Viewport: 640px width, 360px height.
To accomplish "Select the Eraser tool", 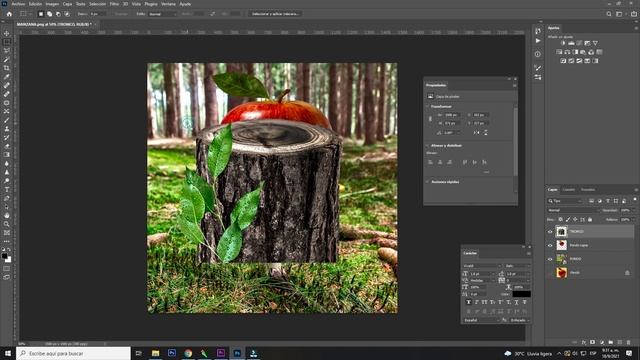I will (7, 146).
